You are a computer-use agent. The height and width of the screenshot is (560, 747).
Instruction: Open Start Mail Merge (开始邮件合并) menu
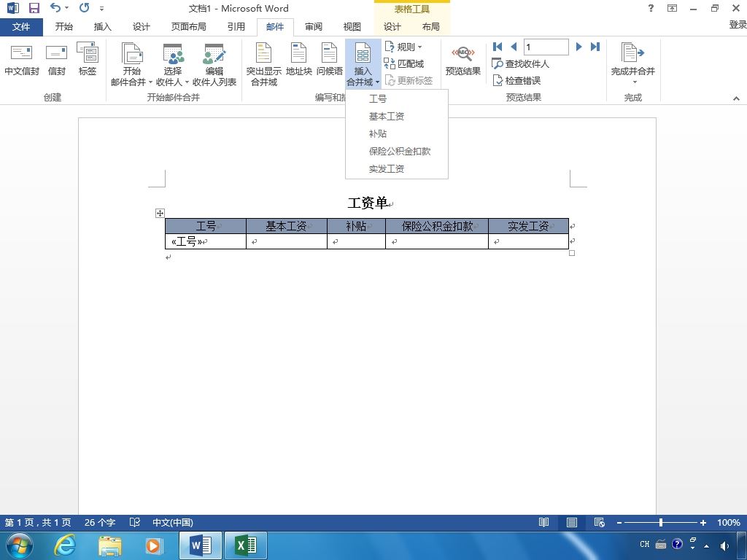point(131,65)
